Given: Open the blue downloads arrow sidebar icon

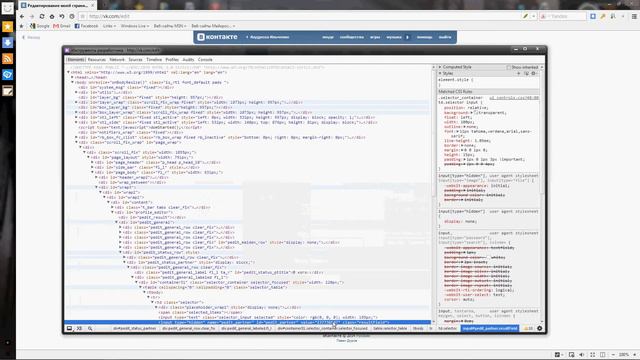Looking at the screenshot, I should (7, 43).
